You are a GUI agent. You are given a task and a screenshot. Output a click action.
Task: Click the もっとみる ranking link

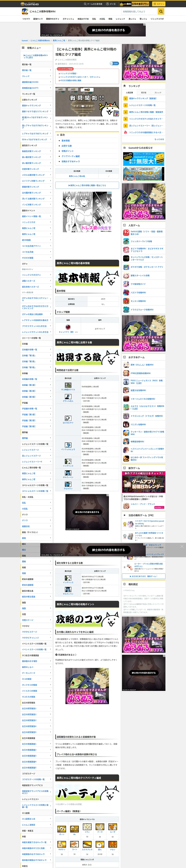159,139
